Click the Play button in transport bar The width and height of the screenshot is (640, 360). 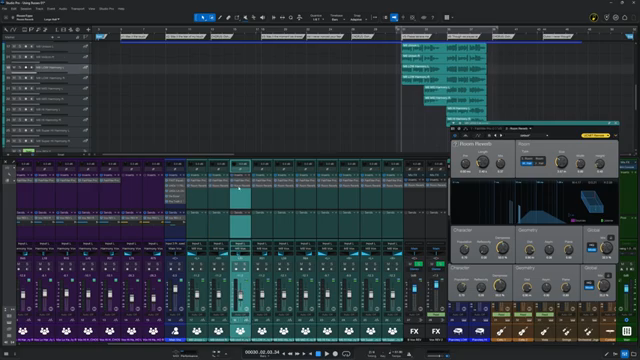[327, 353]
